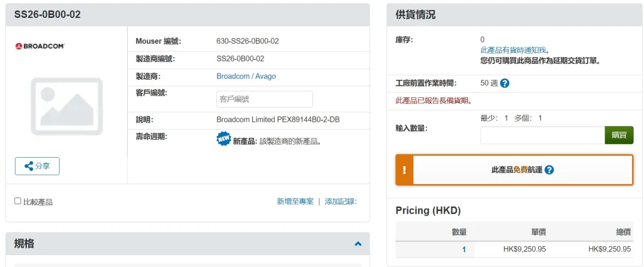Tick the 比較產品 compare checkbox
Viewport: 644px width, 267px height.
tap(18, 201)
